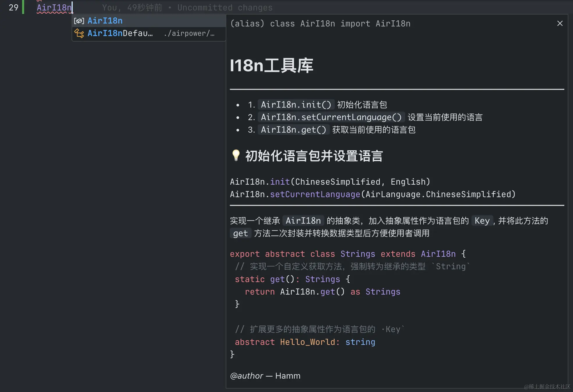Image resolution: width=573 pixels, height=392 pixels.
Task: Select the AirI18nDefau… autocomplete suggestion
Action: (x=149, y=33)
